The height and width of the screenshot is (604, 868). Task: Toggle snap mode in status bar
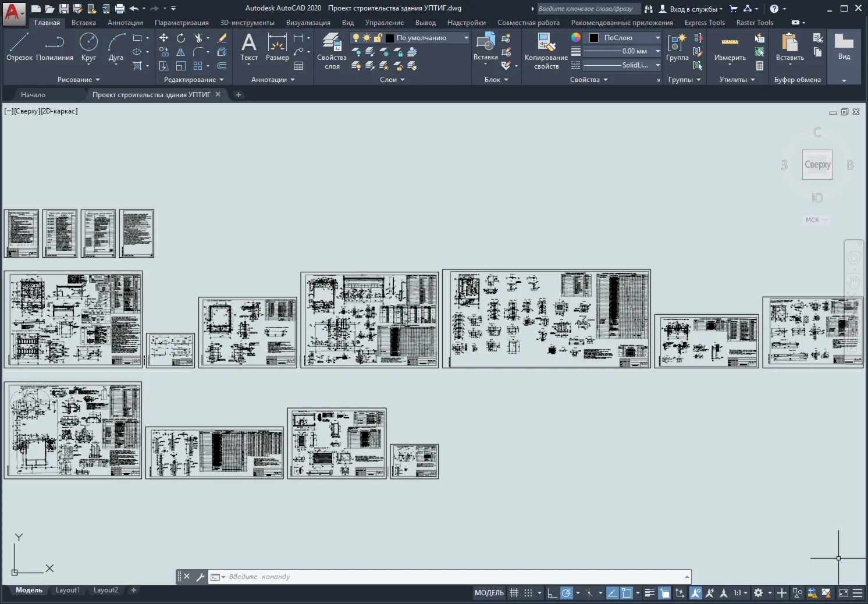point(528,593)
